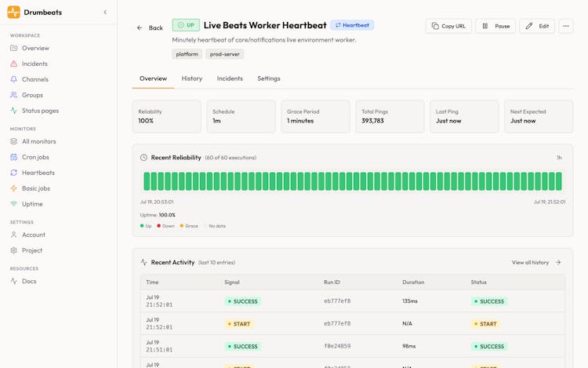Switch to the History tab

tap(191, 78)
